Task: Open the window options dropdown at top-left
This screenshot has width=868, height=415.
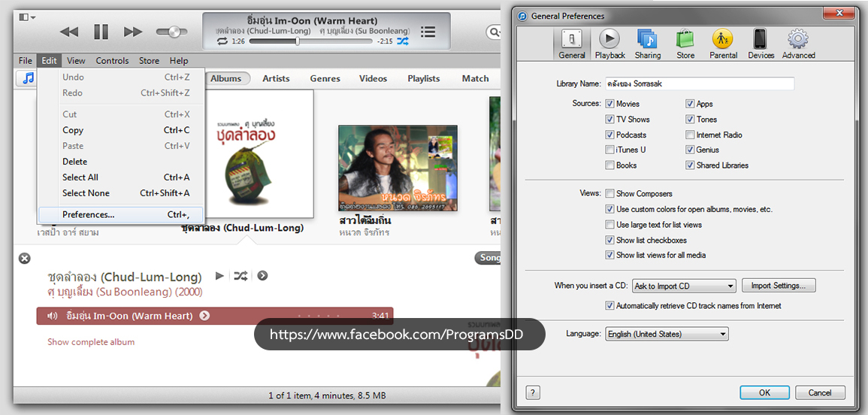Action: point(27,17)
